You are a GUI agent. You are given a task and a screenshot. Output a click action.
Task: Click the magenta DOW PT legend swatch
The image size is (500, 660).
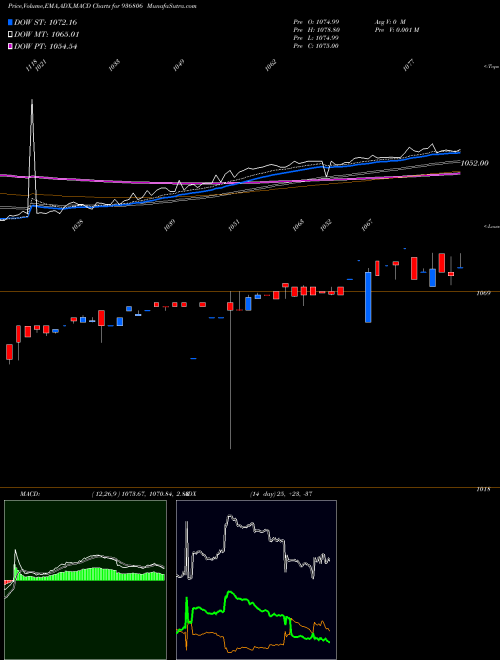click(10, 46)
